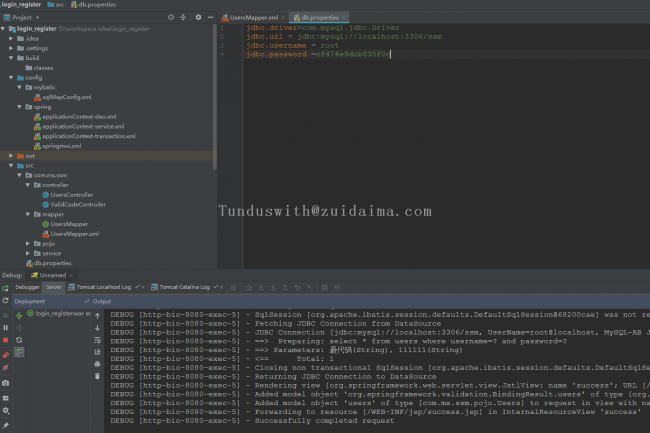
Task: Open UsersController class in project tree
Action: tap(71, 195)
